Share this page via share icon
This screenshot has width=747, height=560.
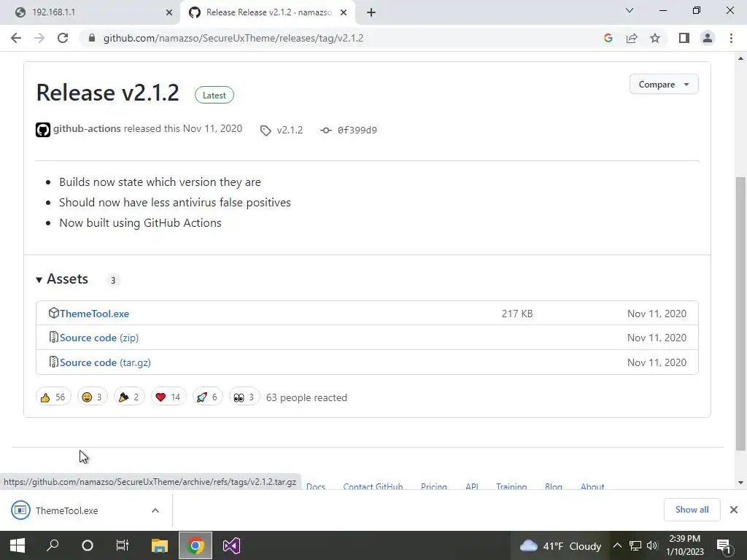[632, 38]
